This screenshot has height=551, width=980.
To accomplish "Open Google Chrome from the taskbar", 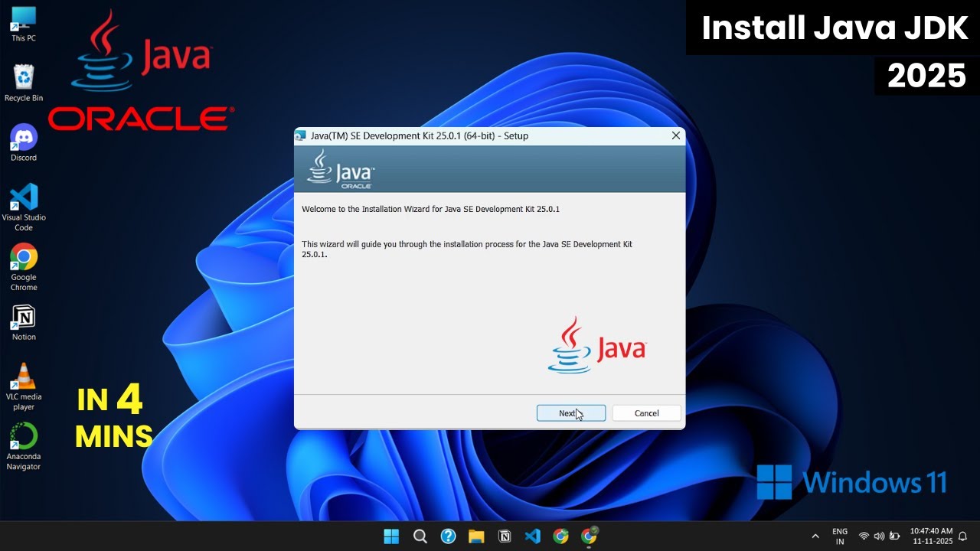I will coord(561,536).
